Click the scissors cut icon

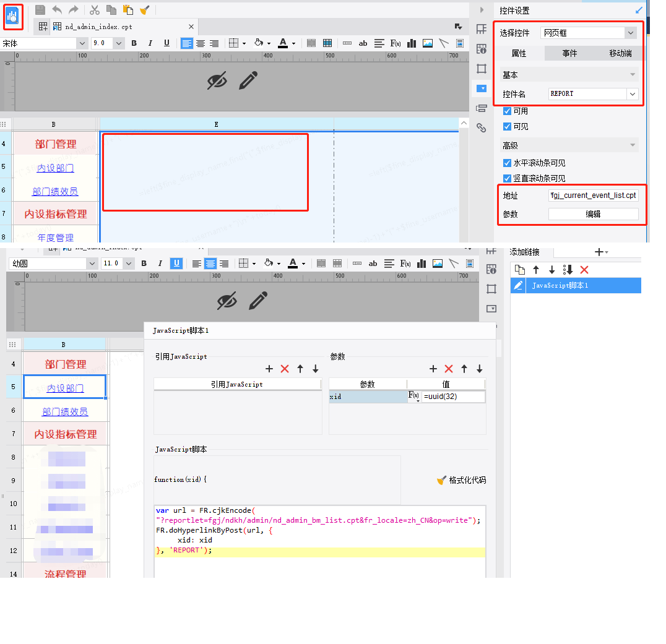click(95, 10)
